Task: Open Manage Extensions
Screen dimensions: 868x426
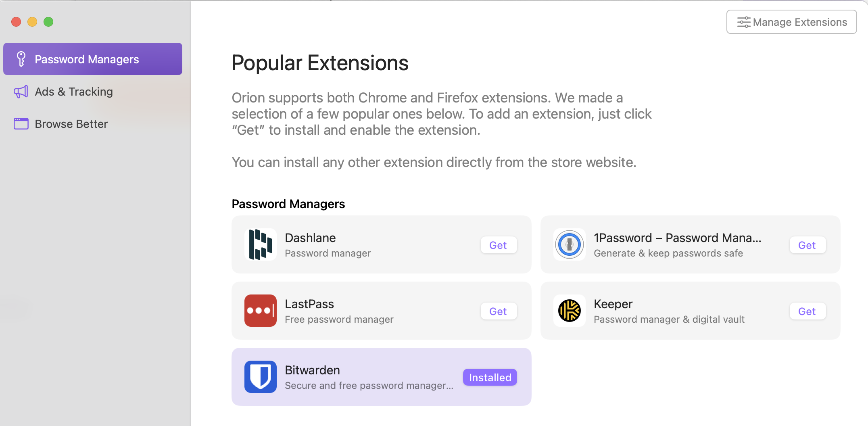Action: (x=791, y=22)
